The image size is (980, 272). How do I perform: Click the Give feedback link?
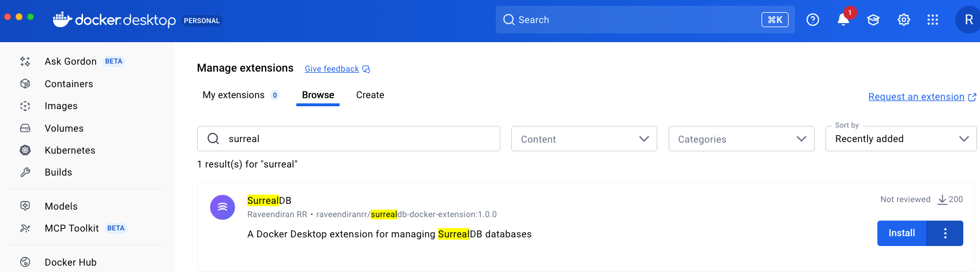[332, 69]
